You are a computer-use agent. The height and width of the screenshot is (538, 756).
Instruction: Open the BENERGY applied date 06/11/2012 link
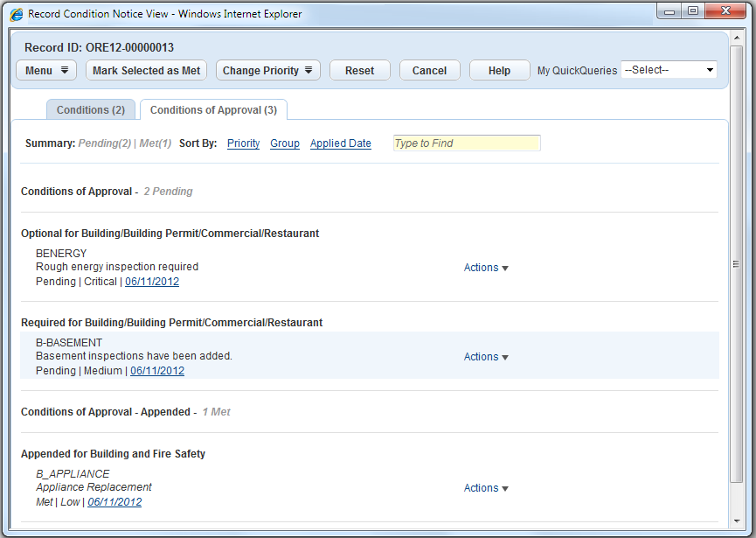152,282
